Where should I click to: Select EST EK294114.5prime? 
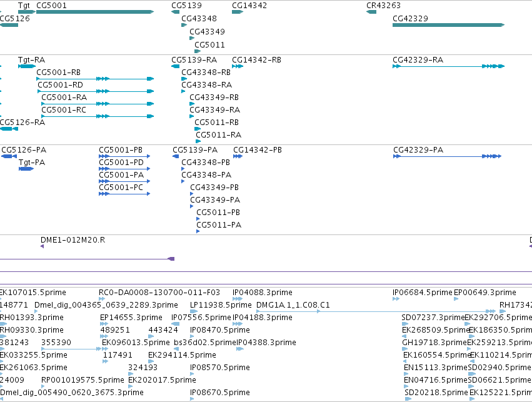(x=182, y=355)
